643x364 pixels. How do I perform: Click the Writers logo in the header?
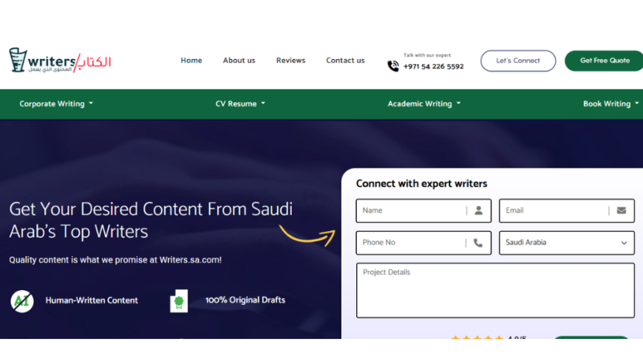60,61
